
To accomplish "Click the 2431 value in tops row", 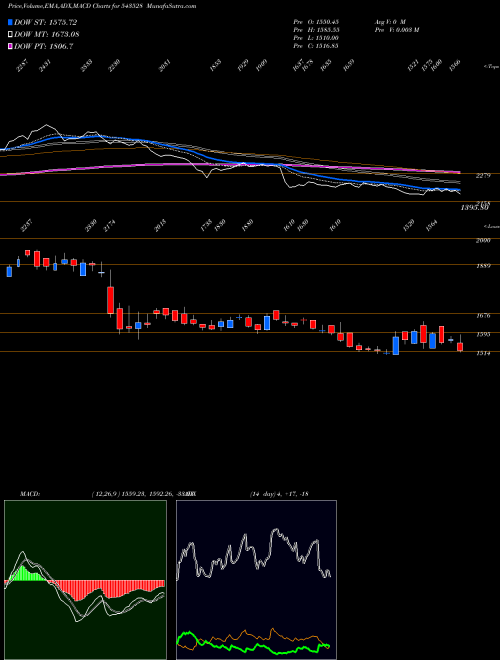I will [45, 66].
